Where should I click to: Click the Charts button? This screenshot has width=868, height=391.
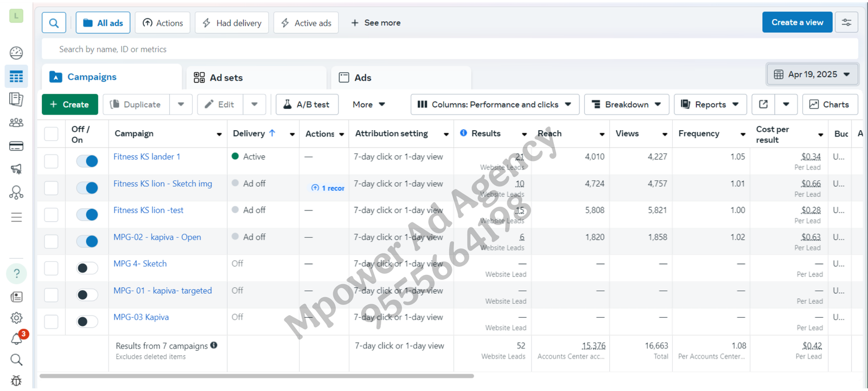coord(830,104)
